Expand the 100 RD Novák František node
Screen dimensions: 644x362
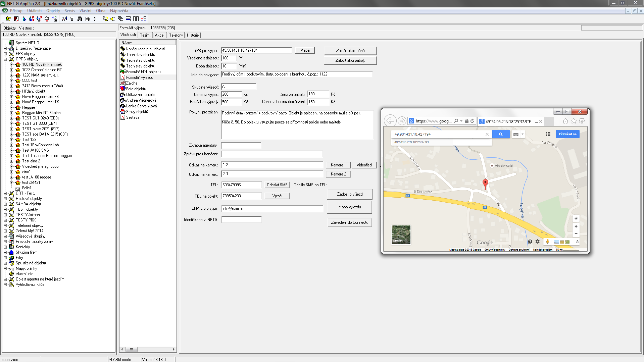11,64
